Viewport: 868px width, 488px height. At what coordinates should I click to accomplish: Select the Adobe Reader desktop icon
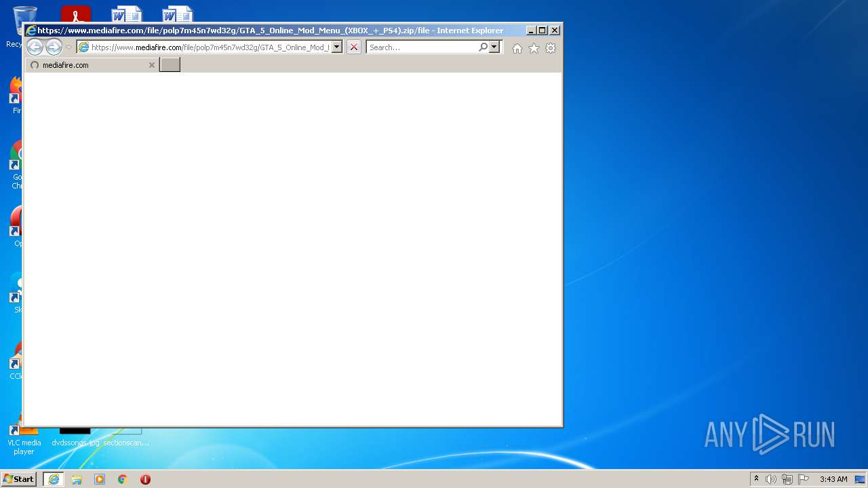click(76, 15)
